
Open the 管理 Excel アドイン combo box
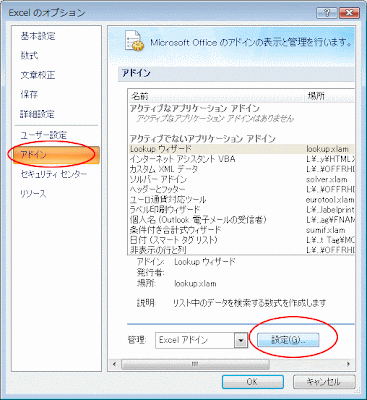(201, 340)
